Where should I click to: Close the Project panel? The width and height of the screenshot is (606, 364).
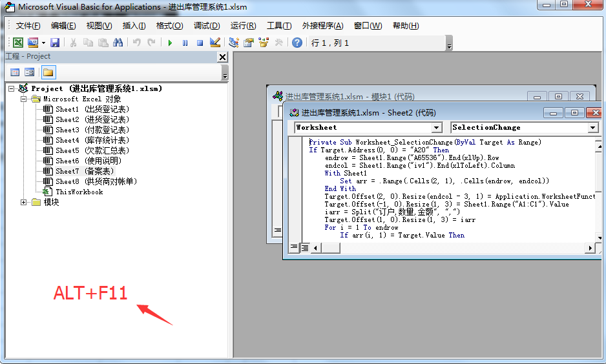(x=223, y=57)
